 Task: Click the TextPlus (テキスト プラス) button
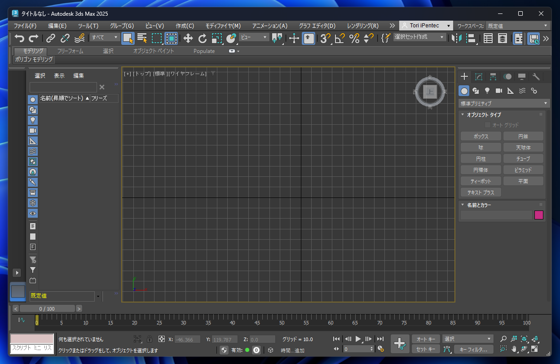(481, 192)
